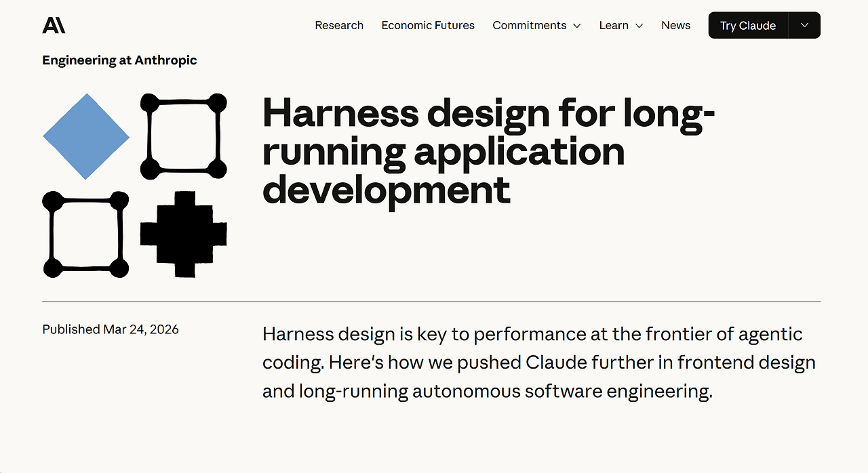Screen dimensions: 868x473
Task: Expand the Learn chevron arrow
Action: (639, 26)
